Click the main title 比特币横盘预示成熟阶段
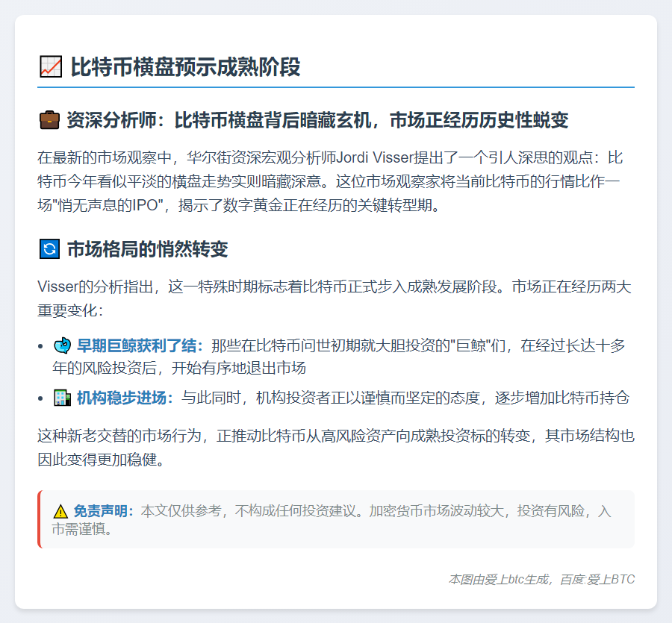The height and width of the screenshot is (623, 672). tap(186, 67)
